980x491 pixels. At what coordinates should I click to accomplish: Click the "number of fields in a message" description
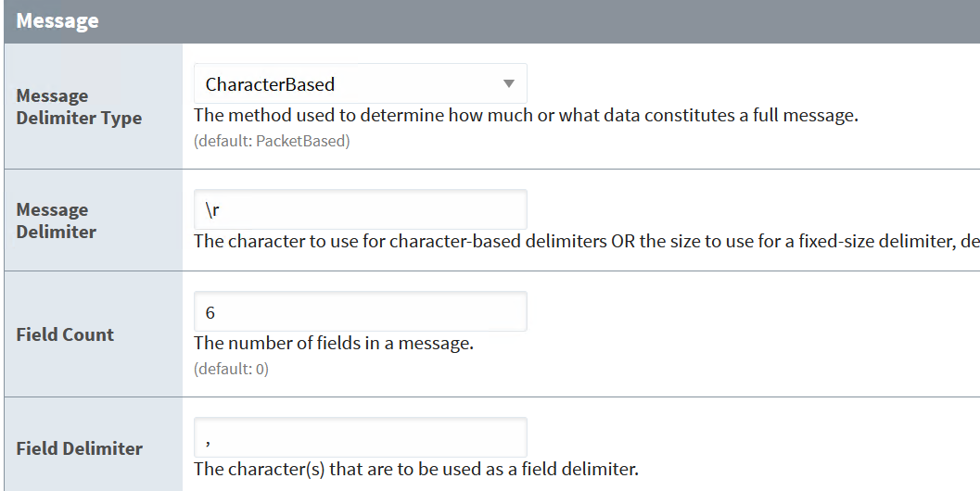click(334, 344)
